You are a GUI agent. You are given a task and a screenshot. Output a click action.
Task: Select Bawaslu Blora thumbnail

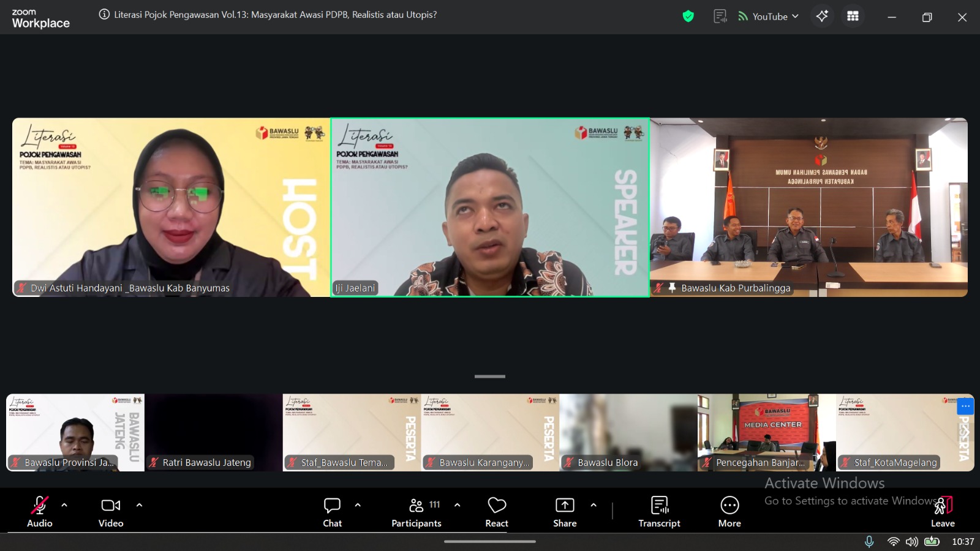point(628,432)
